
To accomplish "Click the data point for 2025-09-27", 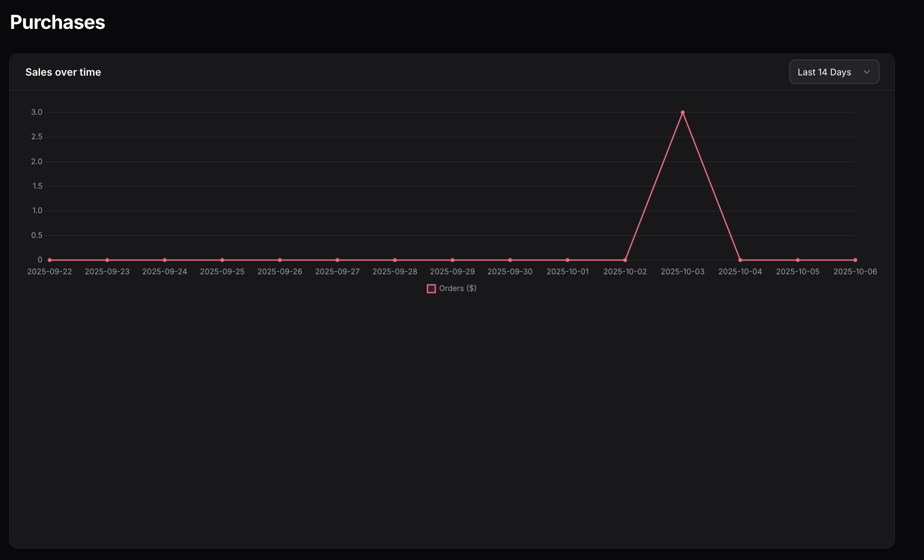I will click(337, 260).
